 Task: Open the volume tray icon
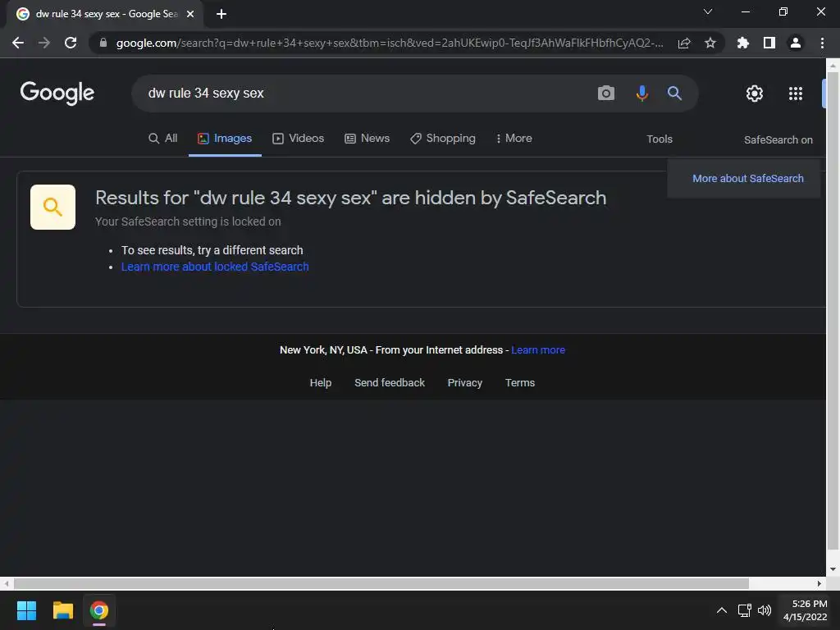click(765, 610)
